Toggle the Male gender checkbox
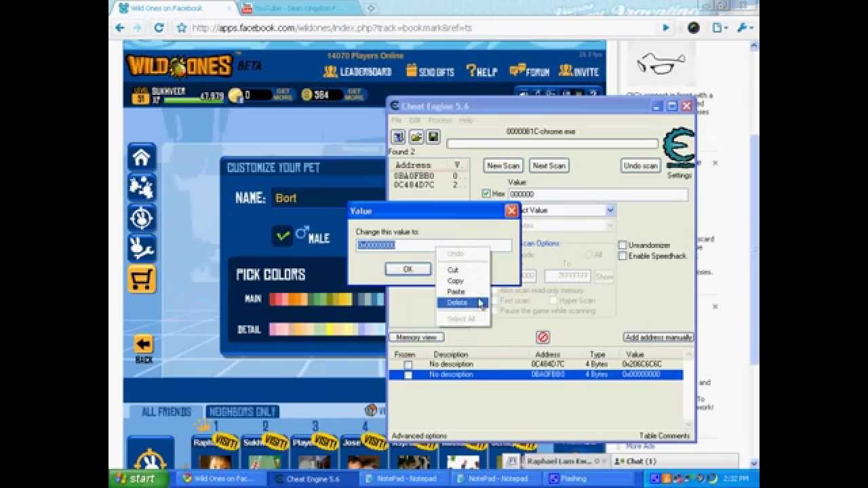The width and height of the screenshot is (868, 488). 283,236
